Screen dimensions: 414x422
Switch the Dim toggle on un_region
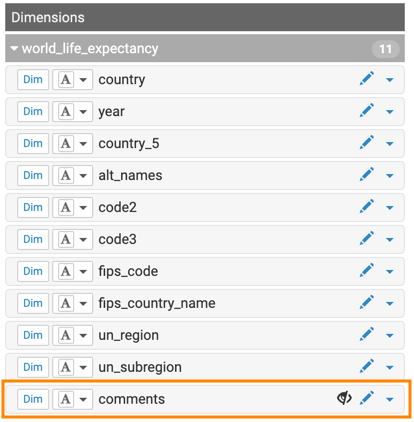pyautogui.click(x=33, y=335)
